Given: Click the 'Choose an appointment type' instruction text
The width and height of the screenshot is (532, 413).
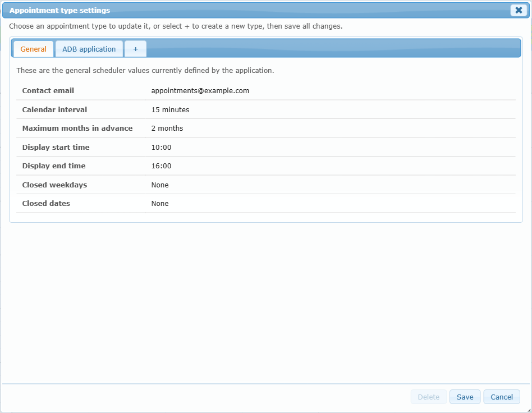Looking at the screenshot, I should point(176,26).
